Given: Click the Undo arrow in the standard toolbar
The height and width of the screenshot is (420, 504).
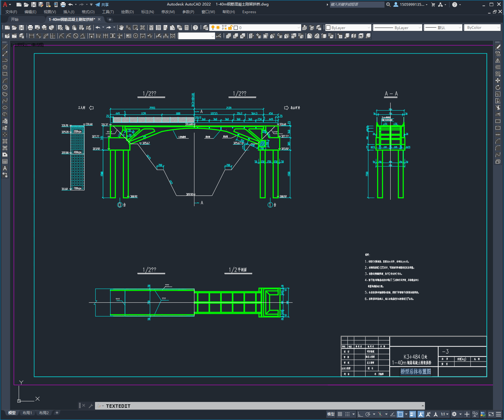Looking at the screenshot, I should (98, 28).
